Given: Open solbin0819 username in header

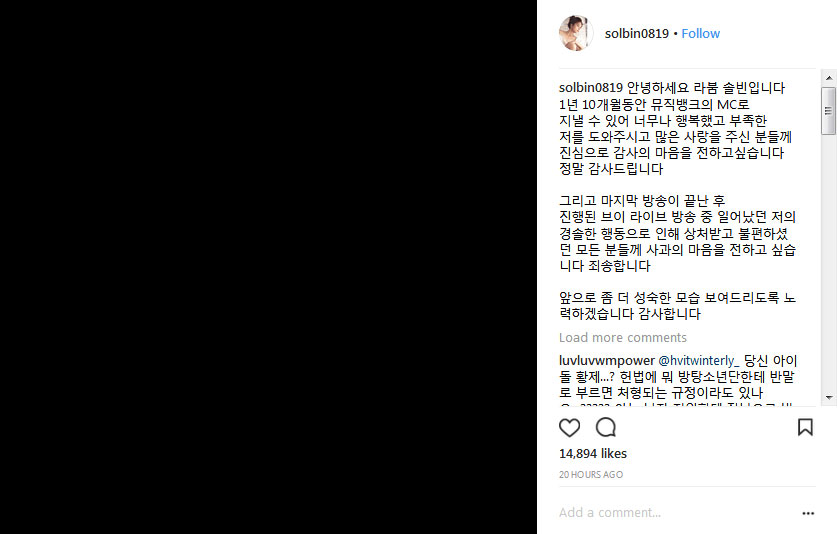Looking at the screenshot, I should [x=636, y=34].
